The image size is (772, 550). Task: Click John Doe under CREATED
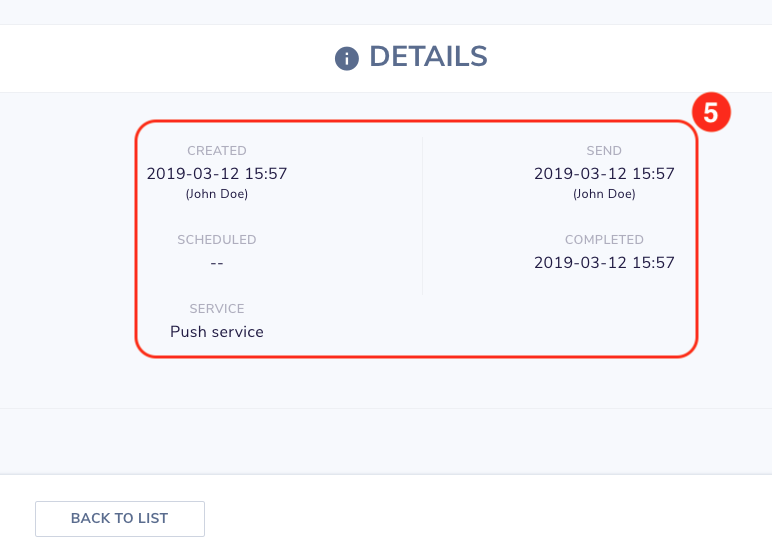(217, 194)
